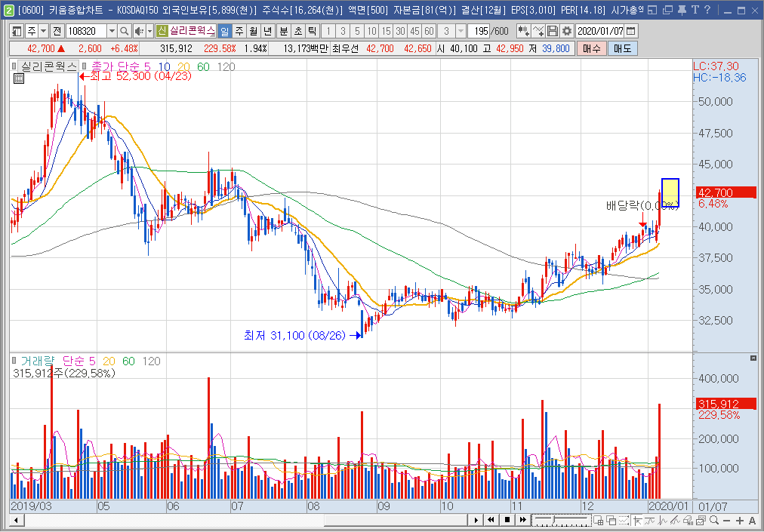Click the crosshair cursor icon in bottom bar

pos(636,520)
